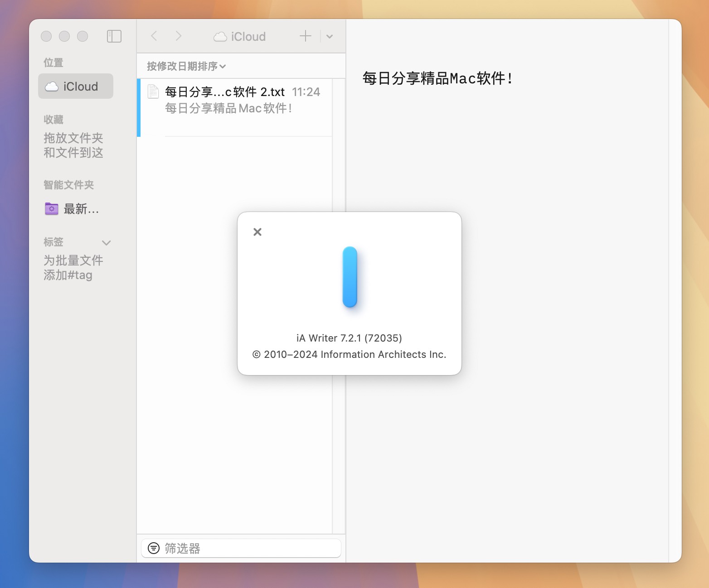Go back with the left chevron
The height and width of the screenshot is (588, 709).
pos(154,36)
